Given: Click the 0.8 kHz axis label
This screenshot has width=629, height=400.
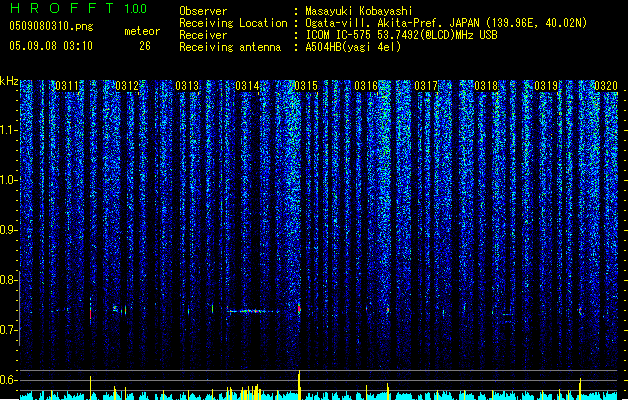Looking at the screenshot, I should coord(8,280).
